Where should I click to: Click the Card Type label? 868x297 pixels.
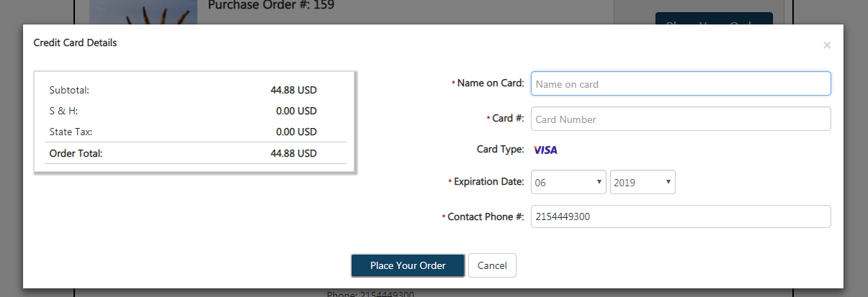501,150
